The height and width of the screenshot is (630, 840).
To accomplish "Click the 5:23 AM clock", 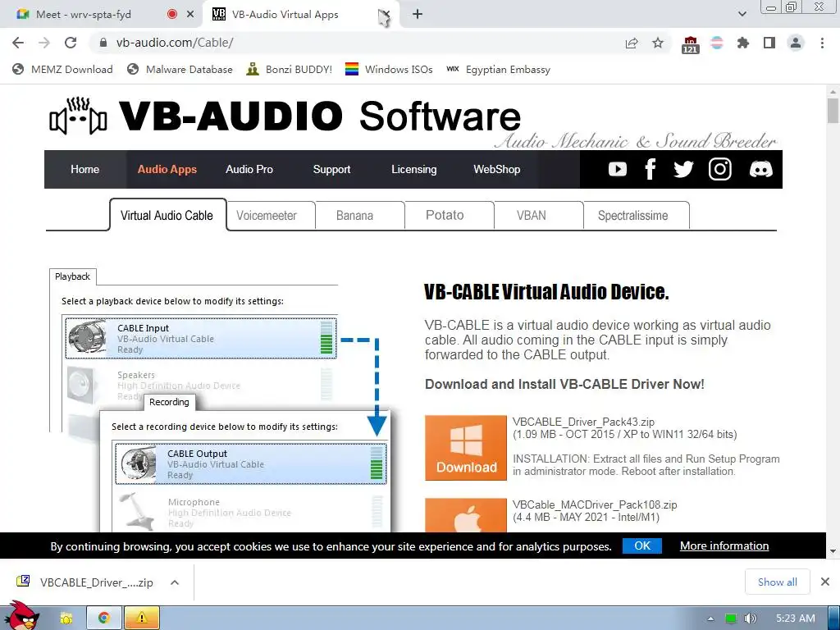I will [796, 619].
